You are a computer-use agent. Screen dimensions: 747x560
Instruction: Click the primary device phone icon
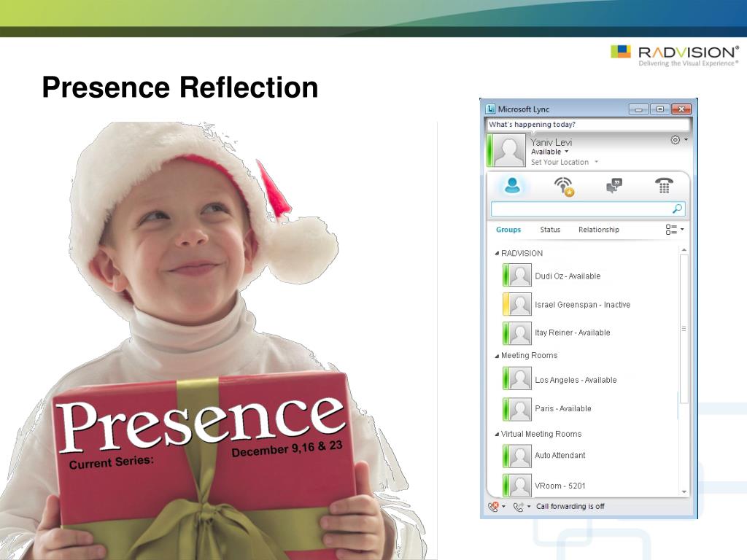493,507
